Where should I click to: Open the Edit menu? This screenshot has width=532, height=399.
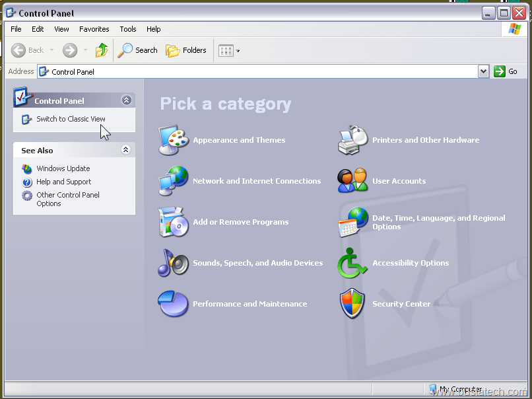pyautogui.click(x=38, y=29)
